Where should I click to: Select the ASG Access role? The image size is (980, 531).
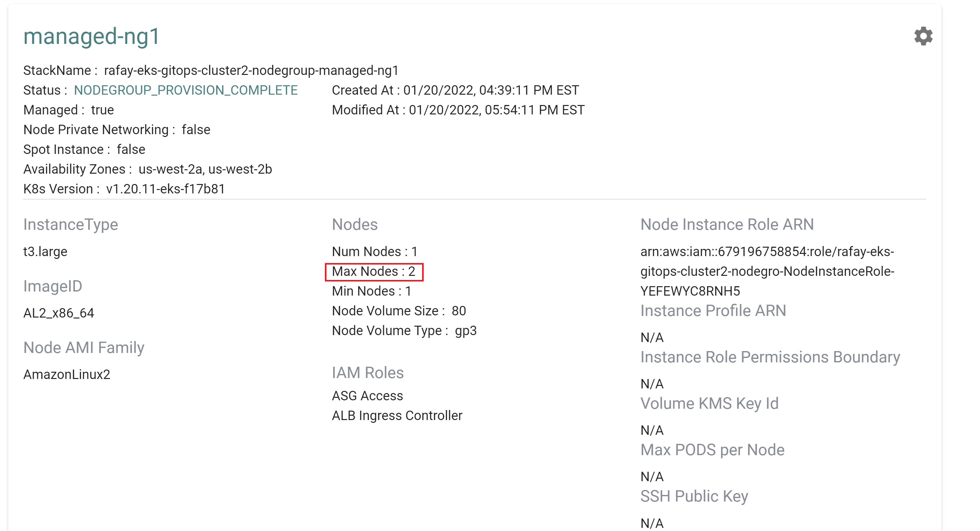coord(367,396)
